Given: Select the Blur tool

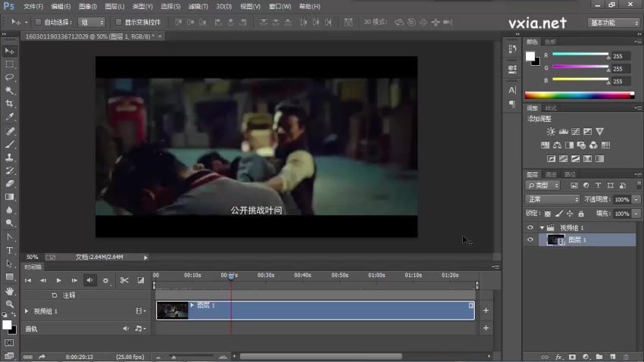Looking at the screenshot, I should pos(9,210).
